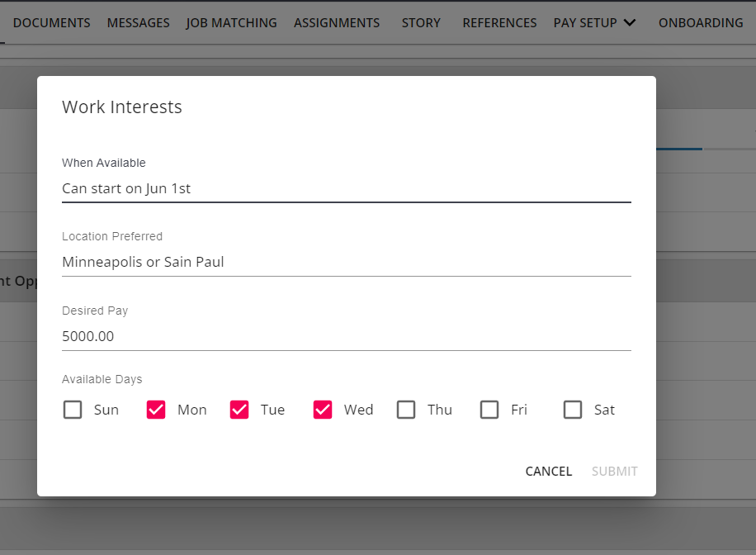The image size is (756, 555).
Task: Switch to the Onboarding tab
Action: click(701, 22)
